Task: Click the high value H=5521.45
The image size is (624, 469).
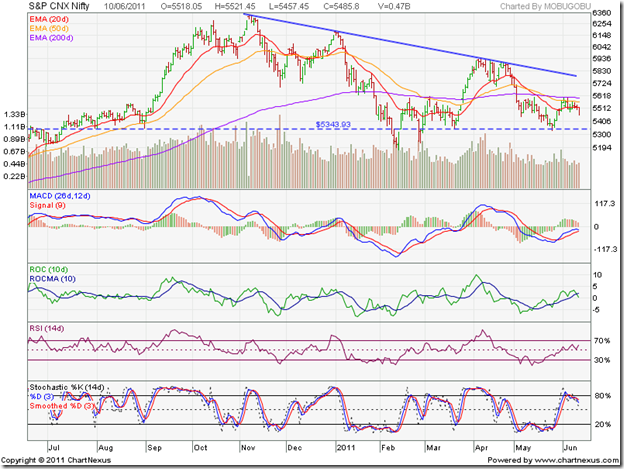Action: tap(235, 6)
